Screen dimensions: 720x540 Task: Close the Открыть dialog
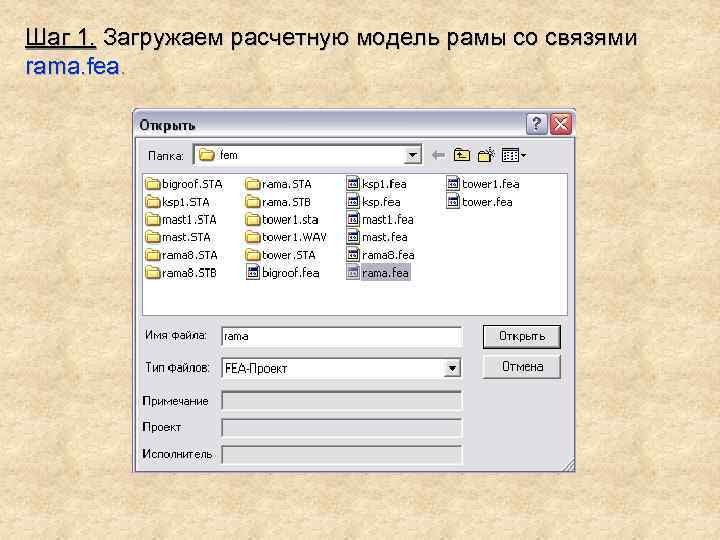(x=561, y=124)
